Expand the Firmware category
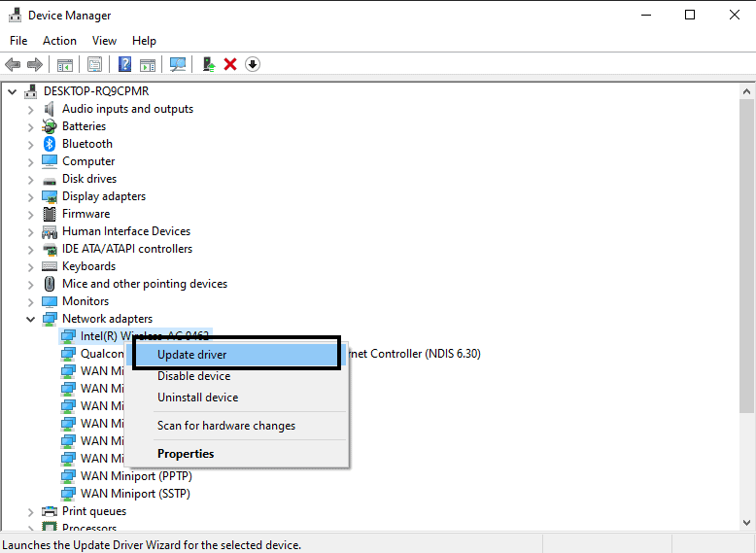The image size is (756, 553). [31, 215]
